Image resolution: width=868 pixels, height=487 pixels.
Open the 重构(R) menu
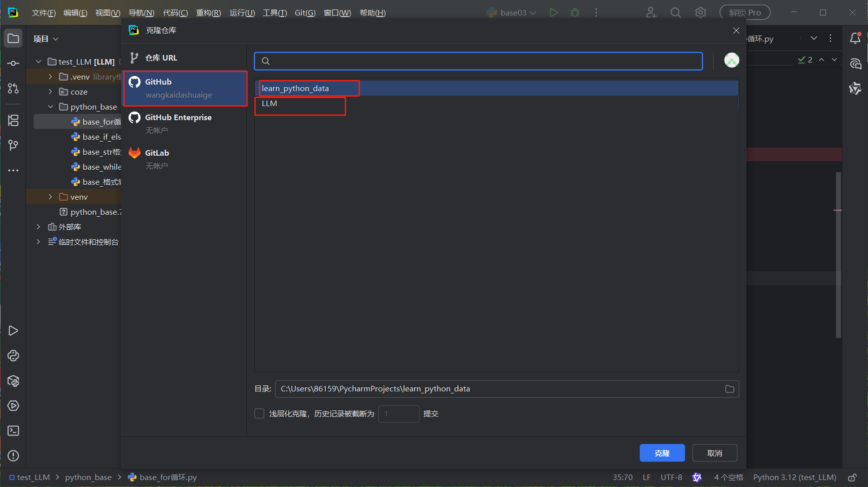(208, 13)
